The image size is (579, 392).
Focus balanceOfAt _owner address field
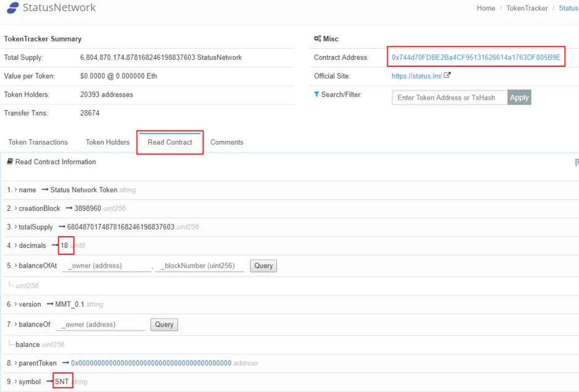coord(107,266)
